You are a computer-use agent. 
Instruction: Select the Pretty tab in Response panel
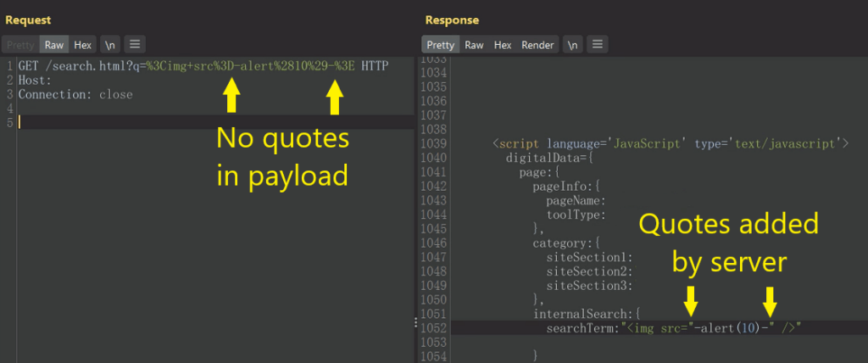(x=441, y=45)
